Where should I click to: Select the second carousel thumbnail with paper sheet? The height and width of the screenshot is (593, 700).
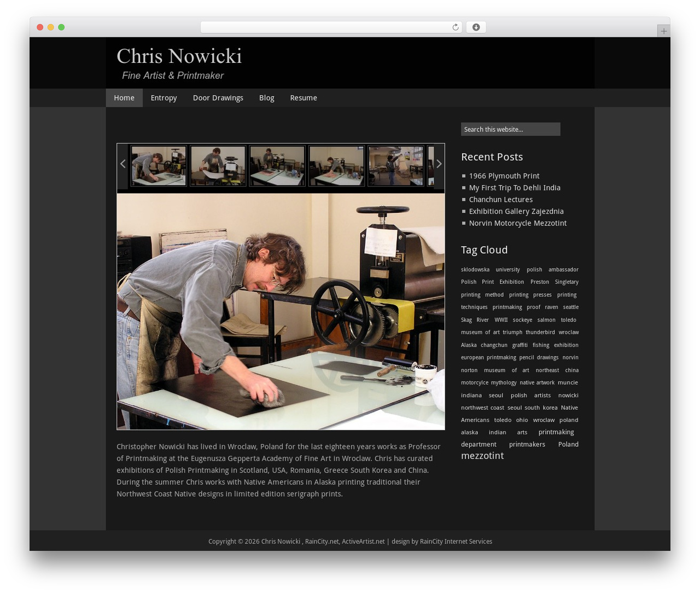pos(218,166)
